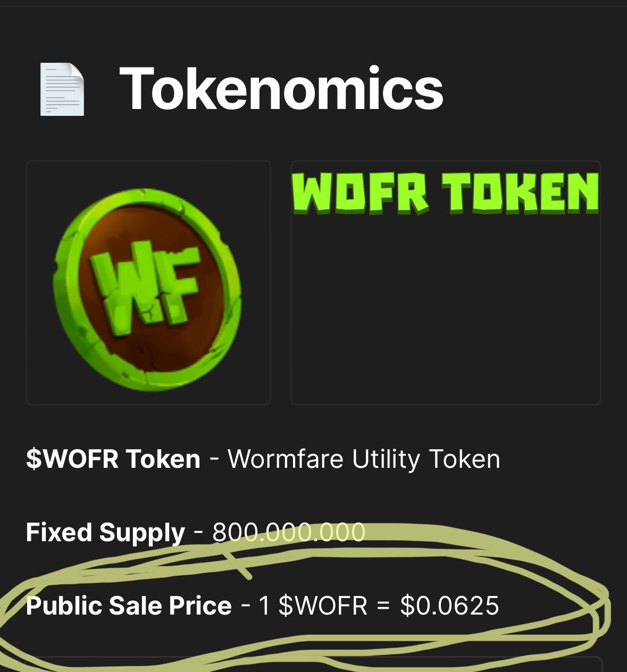Open the WOFR TOKEN pixel-font banner
Viewport: 627px width, 672px height.
[x=446, y=192]
